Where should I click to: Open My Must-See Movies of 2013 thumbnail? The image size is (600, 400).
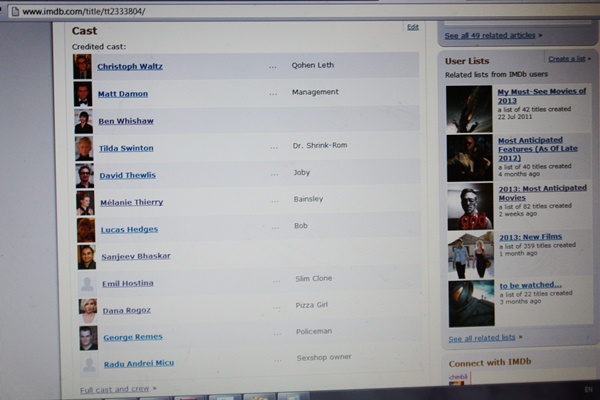click(469, 109)
